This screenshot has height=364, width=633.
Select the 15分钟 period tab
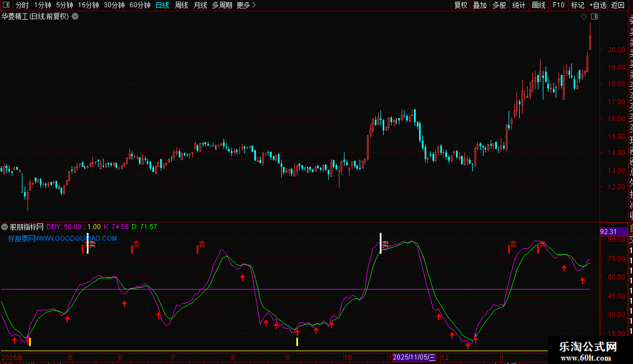89,5
